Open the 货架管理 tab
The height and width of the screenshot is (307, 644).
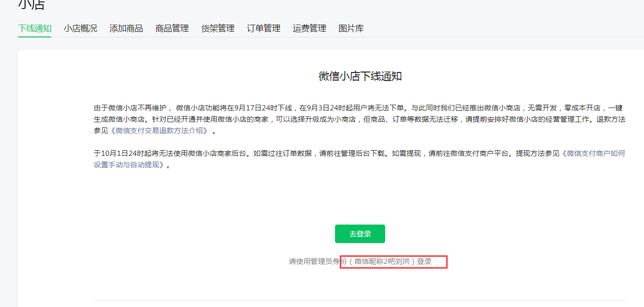pos(218,28)
